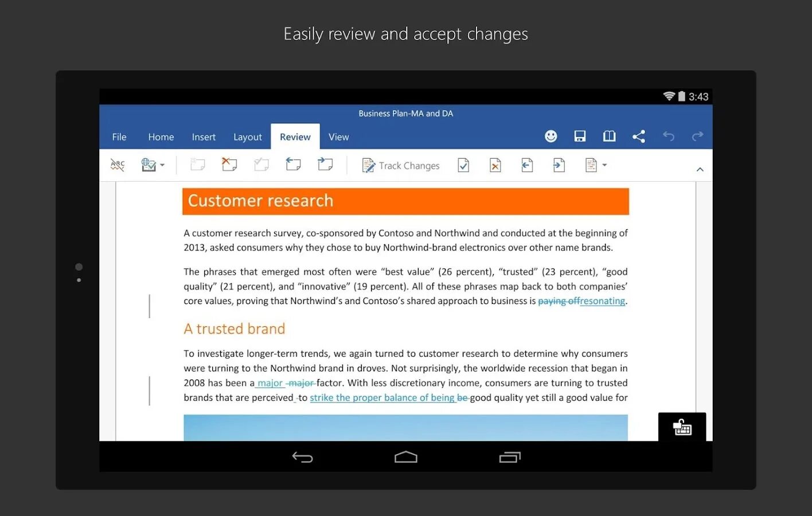The height and width of the screenshot is (516, 812).
Task: Send feedback with the smiley icon
Action: (x=551, y=136)
